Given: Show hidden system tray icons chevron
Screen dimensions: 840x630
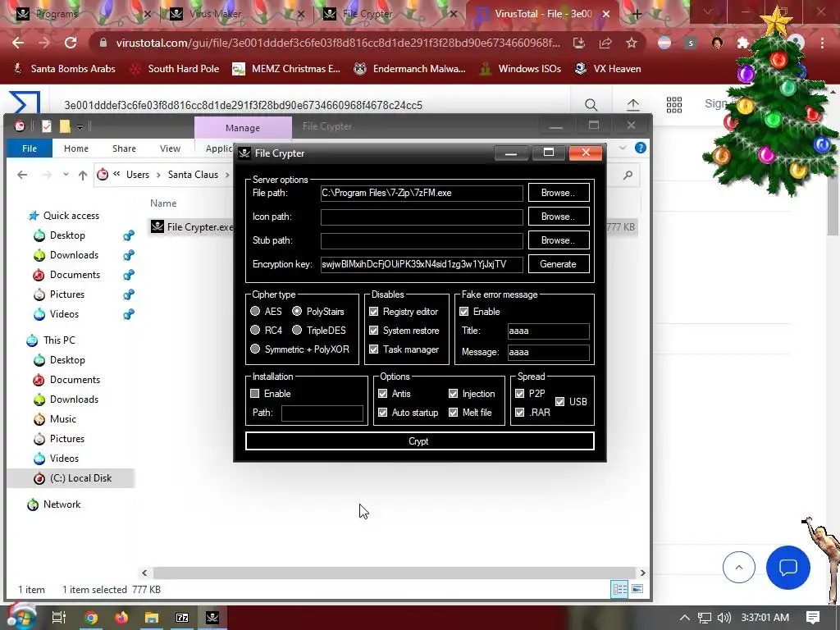Looking at the screenshot, I should (685, 618).
